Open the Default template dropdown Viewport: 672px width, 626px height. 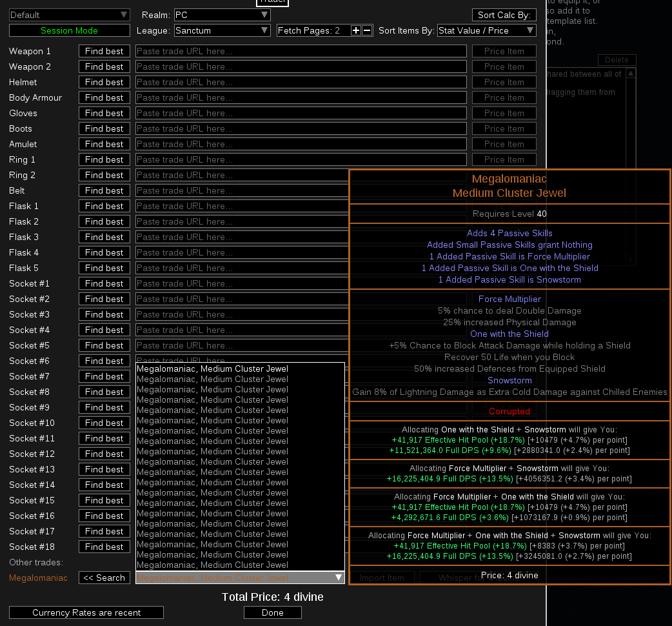(70, 15)
